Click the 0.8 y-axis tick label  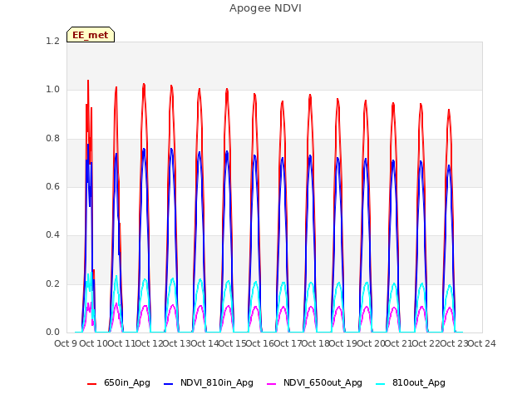click(x=52, y=138)
